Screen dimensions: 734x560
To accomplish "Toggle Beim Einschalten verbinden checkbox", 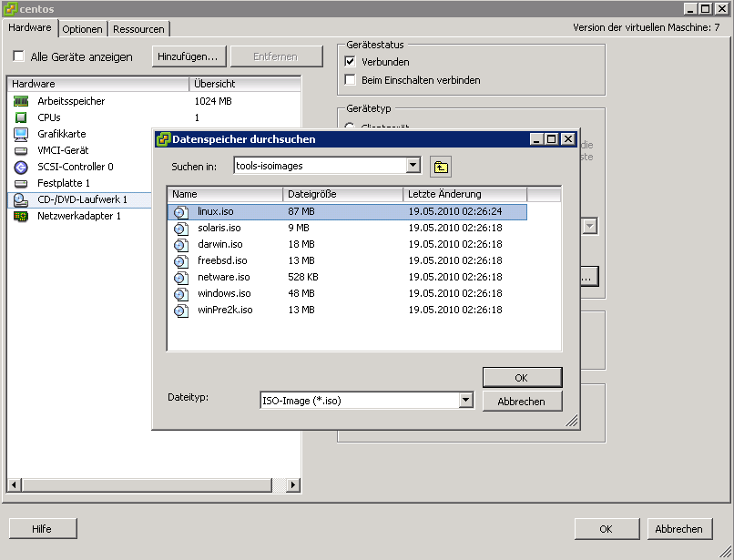I will coord(351,80).
